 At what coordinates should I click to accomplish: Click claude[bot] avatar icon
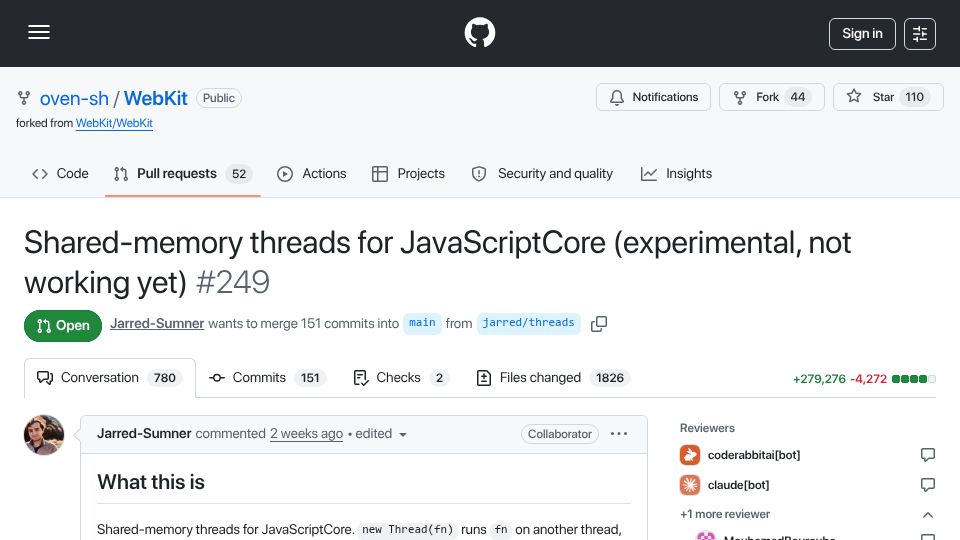point(690,485)
